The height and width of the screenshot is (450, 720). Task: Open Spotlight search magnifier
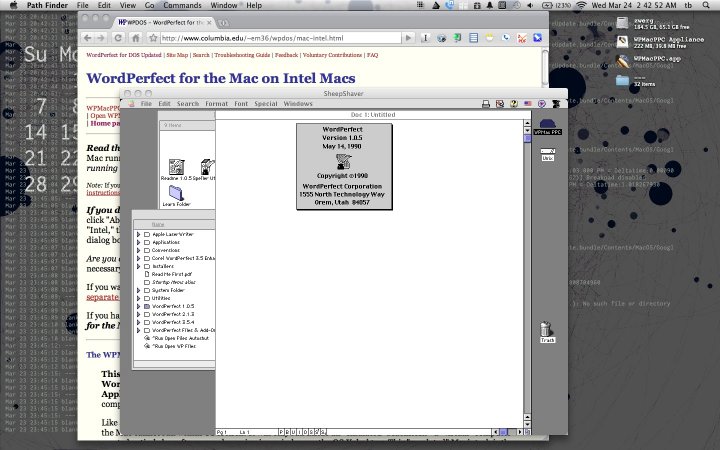click(x=706, y=5)
